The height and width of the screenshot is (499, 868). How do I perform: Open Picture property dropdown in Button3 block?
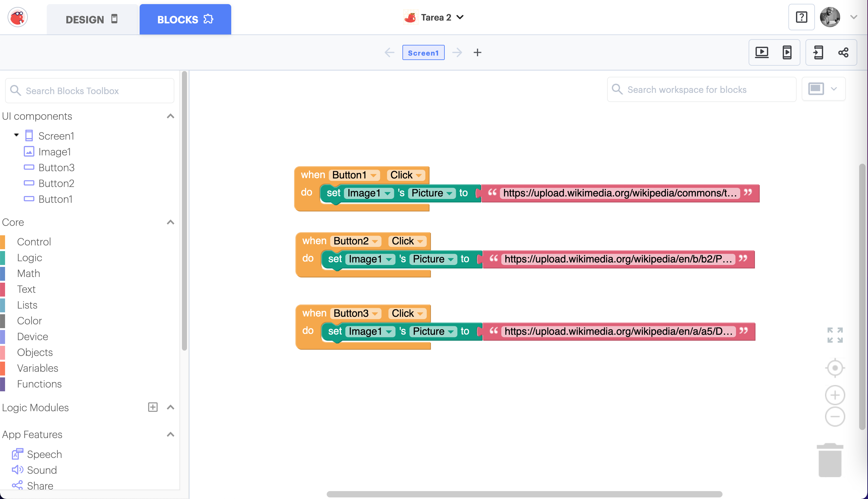click(451, 332)
